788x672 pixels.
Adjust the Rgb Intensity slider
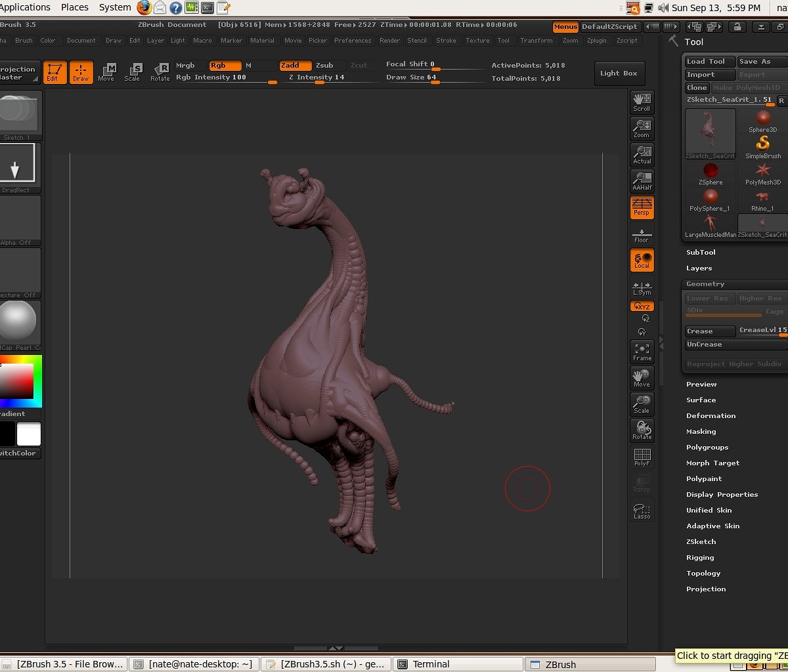click(x=225, y=78)
